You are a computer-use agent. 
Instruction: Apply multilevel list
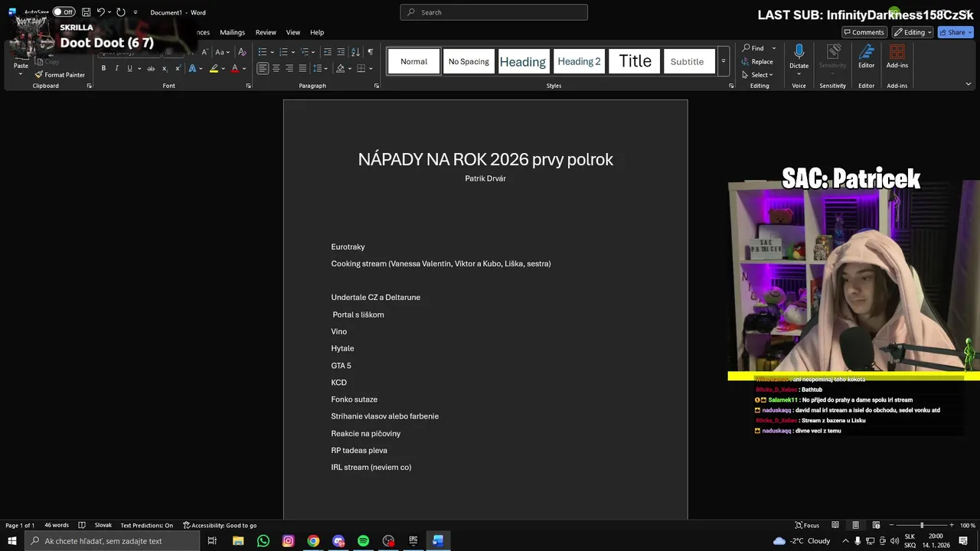(x=305, y=52)
